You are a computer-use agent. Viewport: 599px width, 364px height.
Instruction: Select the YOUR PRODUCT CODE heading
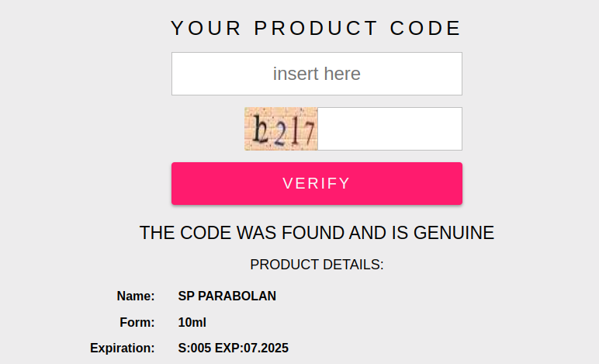(317, 28)
